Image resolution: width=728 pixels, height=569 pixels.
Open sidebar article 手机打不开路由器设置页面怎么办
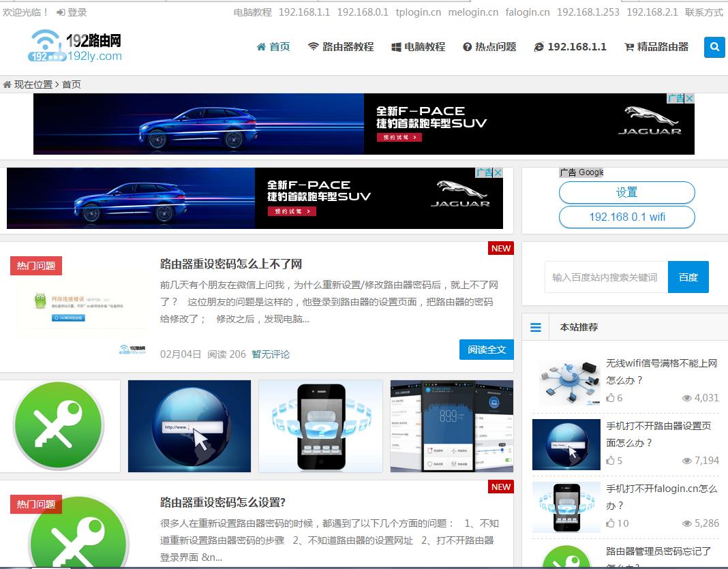tap(658, 434)
